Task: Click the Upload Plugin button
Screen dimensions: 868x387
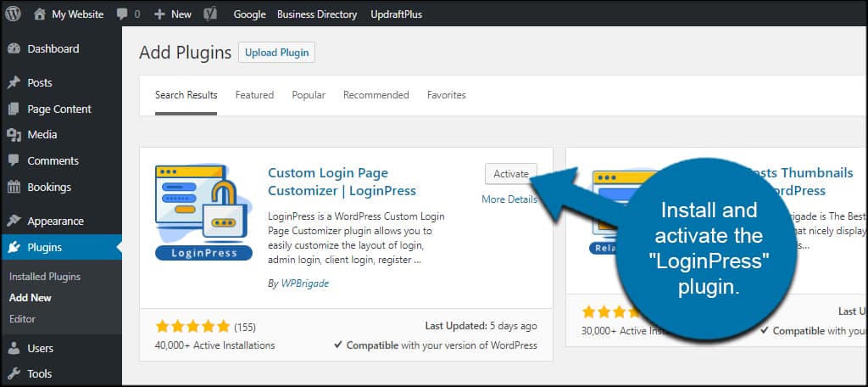Action: tap(277, 53)
